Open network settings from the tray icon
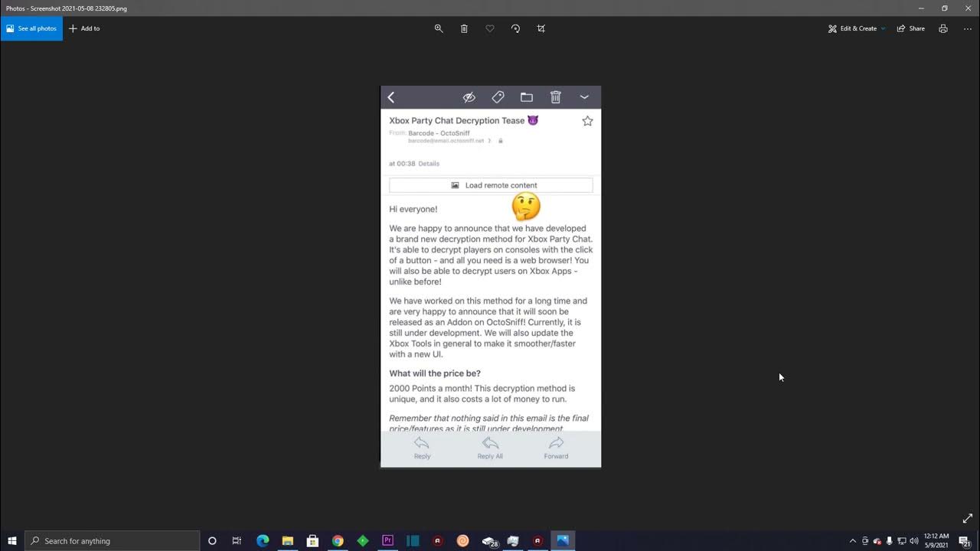 point(902,541)
